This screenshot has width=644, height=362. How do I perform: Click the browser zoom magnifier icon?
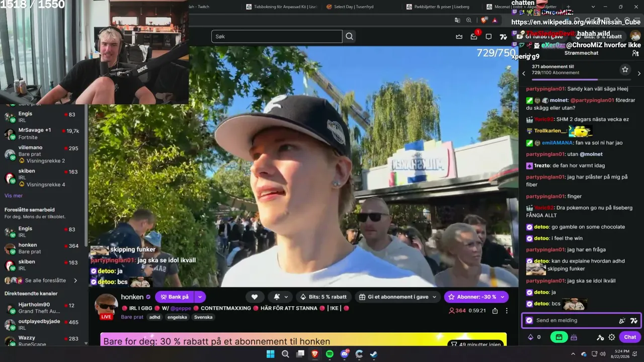469,20
